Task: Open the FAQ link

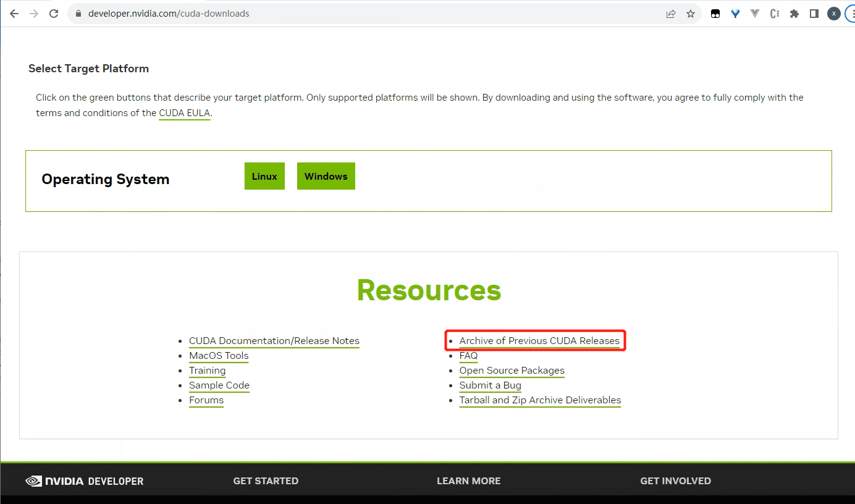Action: tap(468, 356)
